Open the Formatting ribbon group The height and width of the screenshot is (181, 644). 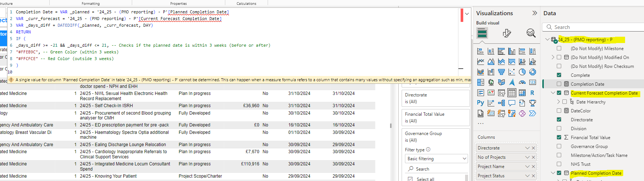[x=91, y=3]
